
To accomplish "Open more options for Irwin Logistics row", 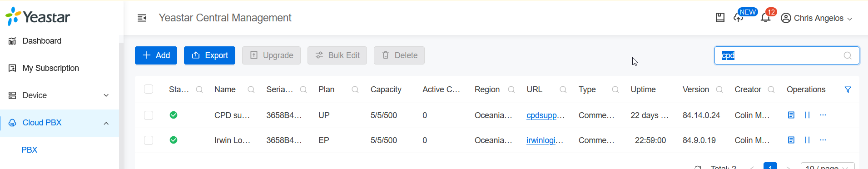I will [x=823, y=140].
